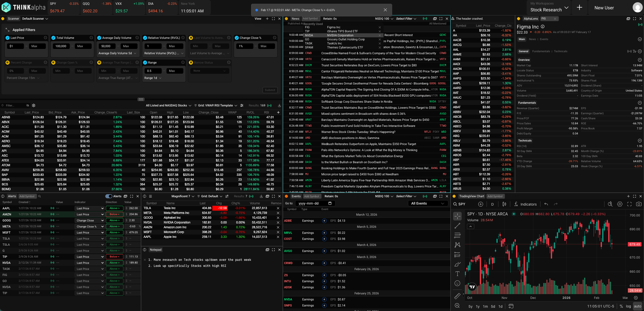This screenshot has width=644, height=311.
Task: Open the chart settings hexagon icon
Action: (620, 204)
